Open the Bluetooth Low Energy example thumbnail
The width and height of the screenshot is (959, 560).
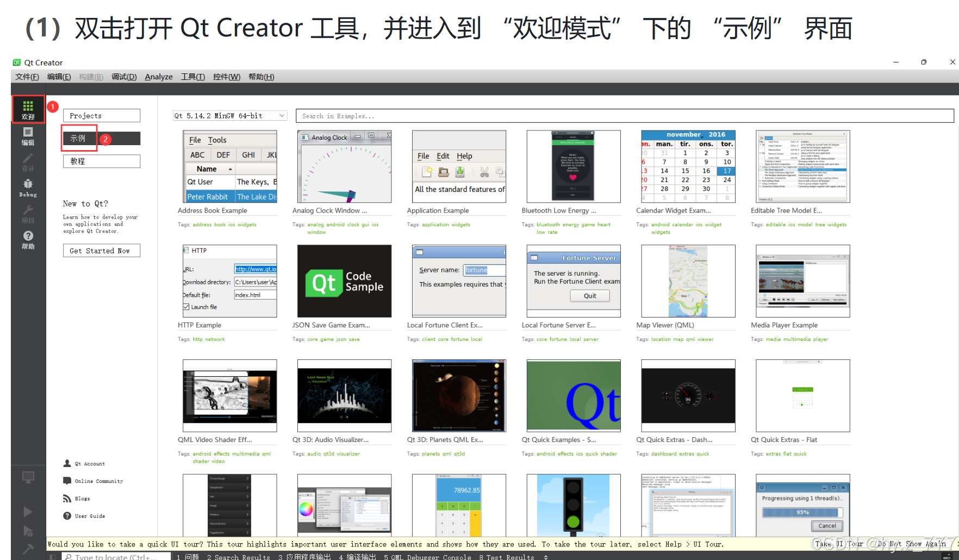point(574,166)
